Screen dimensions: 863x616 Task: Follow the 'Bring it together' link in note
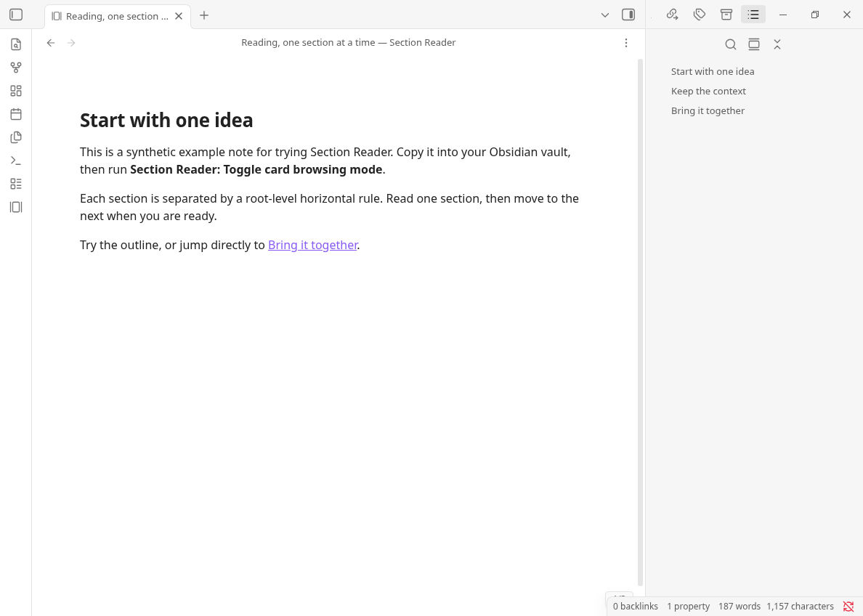point(312,245)
